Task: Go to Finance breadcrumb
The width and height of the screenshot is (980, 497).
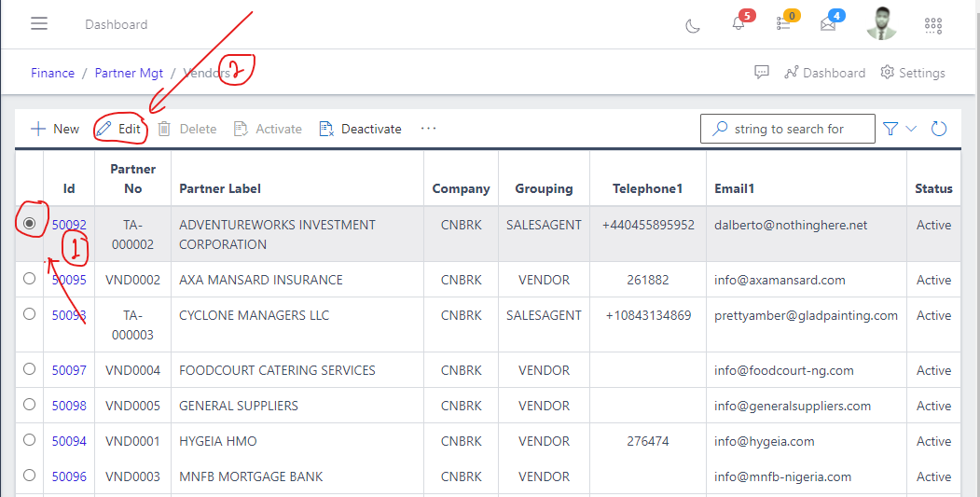Action: point(52,73)
